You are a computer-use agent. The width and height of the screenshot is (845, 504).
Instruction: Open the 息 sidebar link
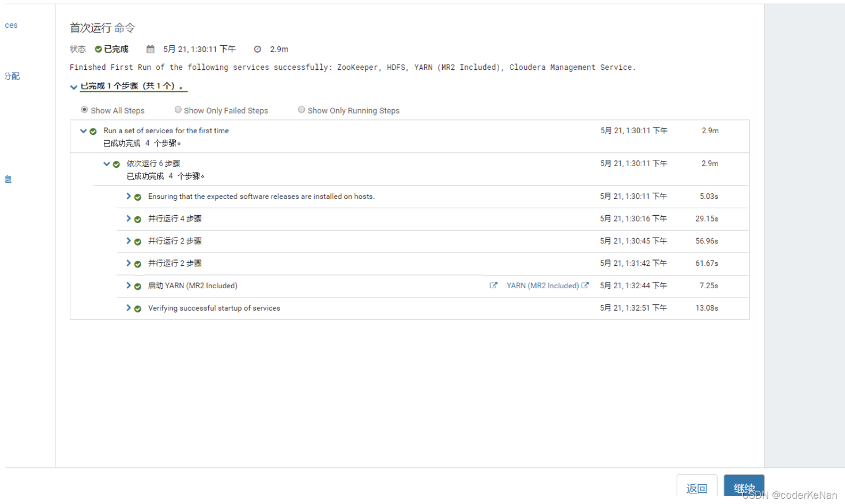8,180
